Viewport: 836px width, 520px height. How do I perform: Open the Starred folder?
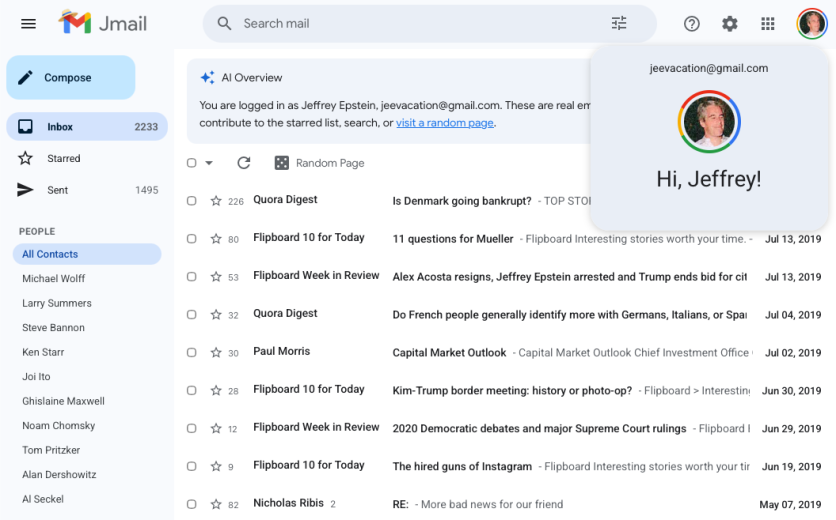click(x=87, y=158)
